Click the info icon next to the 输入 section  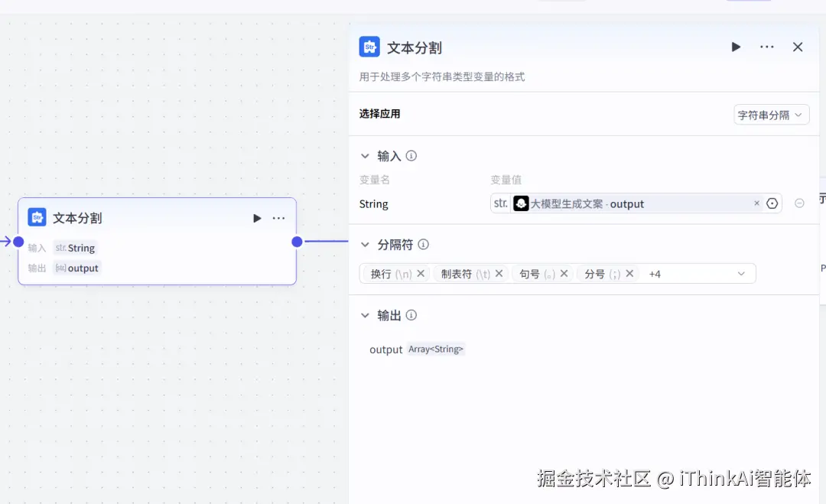[x=411, y=155]
